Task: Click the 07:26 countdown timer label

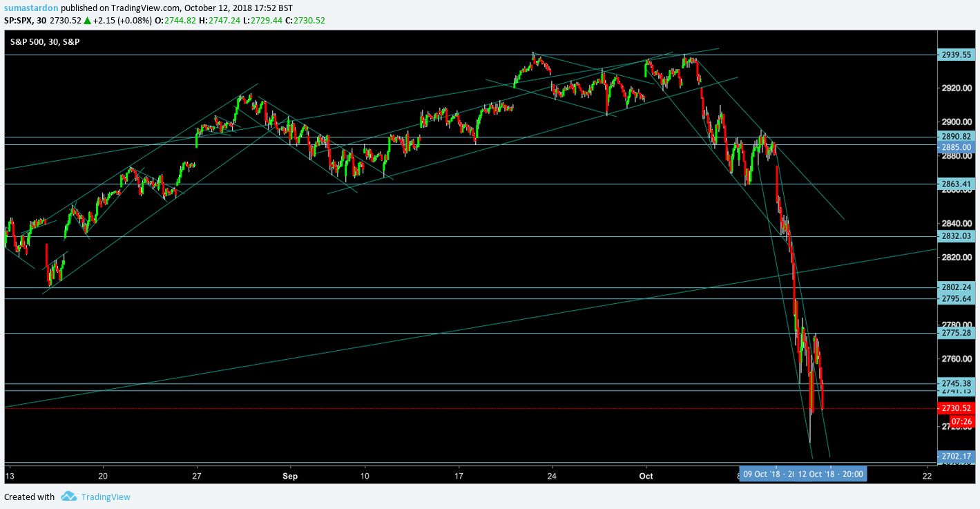Action: click(962, 421)
